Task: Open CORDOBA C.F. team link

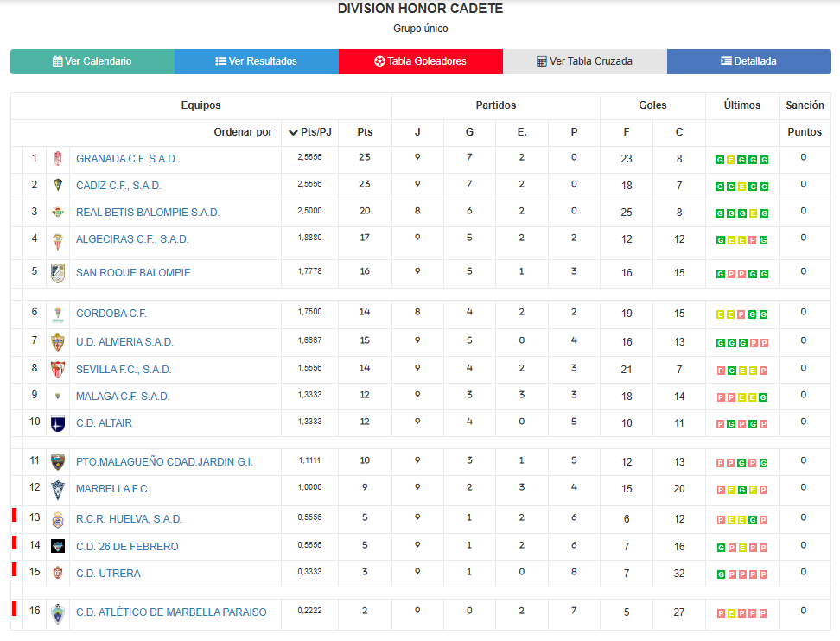Action: [111, 314]
